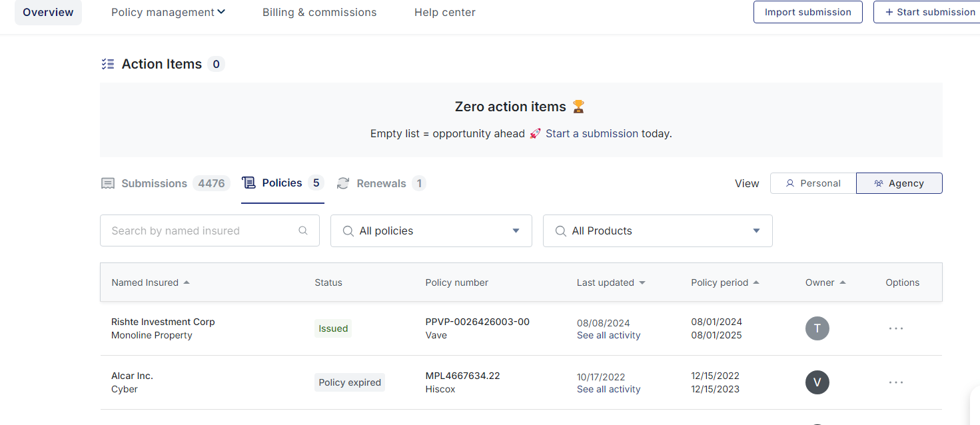Sort by Named Insured column arrow
Screen dimensions: 980x425
click(x=187, y=282)
